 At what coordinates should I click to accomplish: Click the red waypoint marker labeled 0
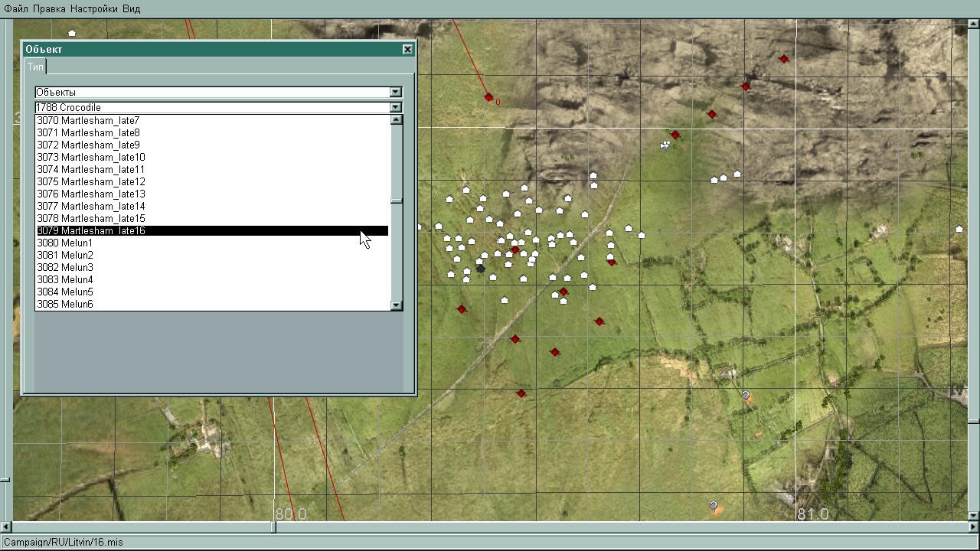tap(488, 97)
